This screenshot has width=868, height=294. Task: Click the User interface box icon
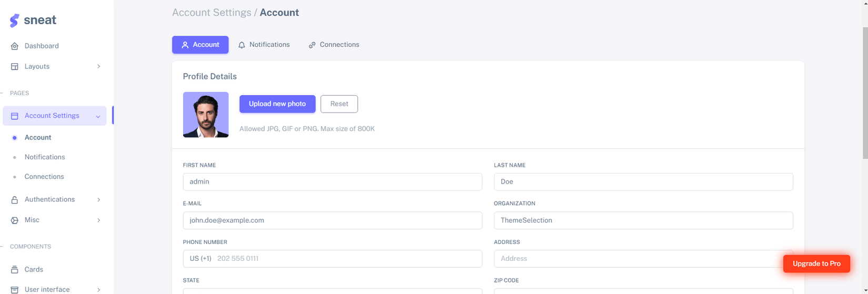pos(15,290)
